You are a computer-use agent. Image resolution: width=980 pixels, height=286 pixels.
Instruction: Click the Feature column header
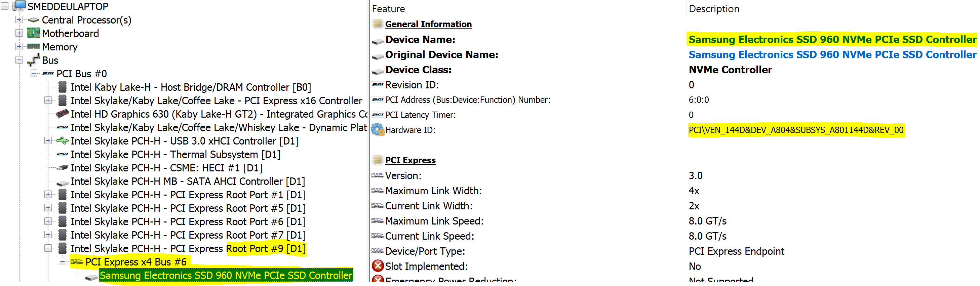388,9
